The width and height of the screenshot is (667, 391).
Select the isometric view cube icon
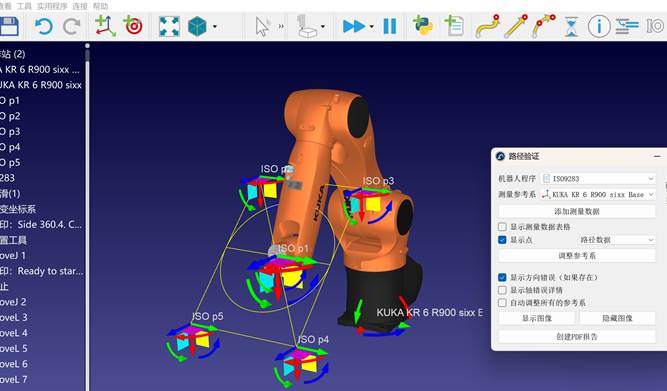(x=197, y=26)
